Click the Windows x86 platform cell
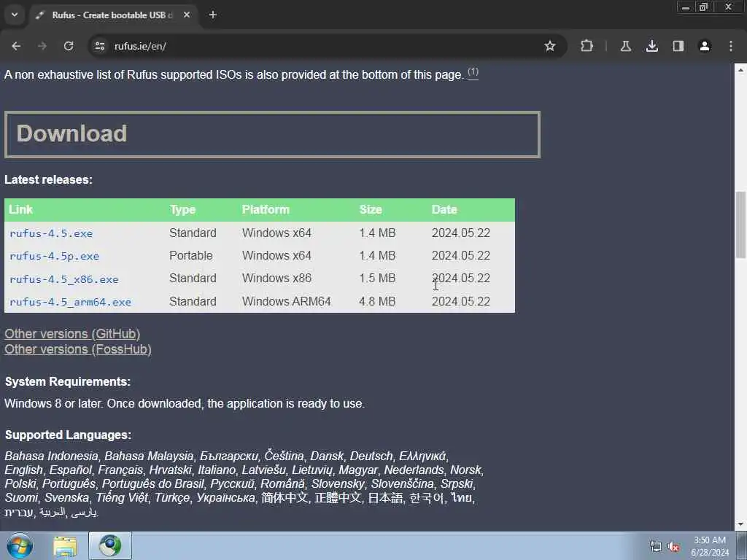The image size is (747, 560). [x=276, y=278]
